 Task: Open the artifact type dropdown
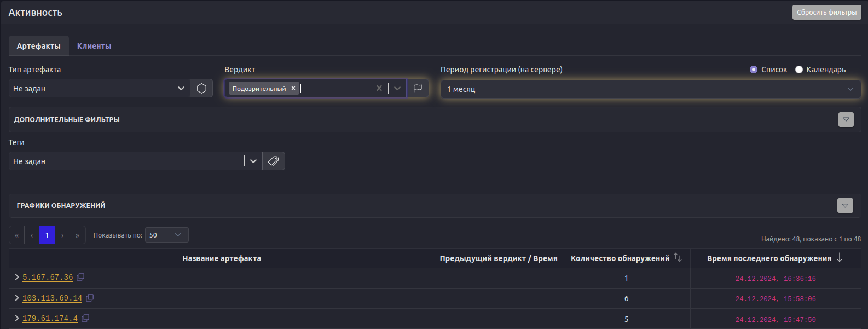(x=181, y=89)
